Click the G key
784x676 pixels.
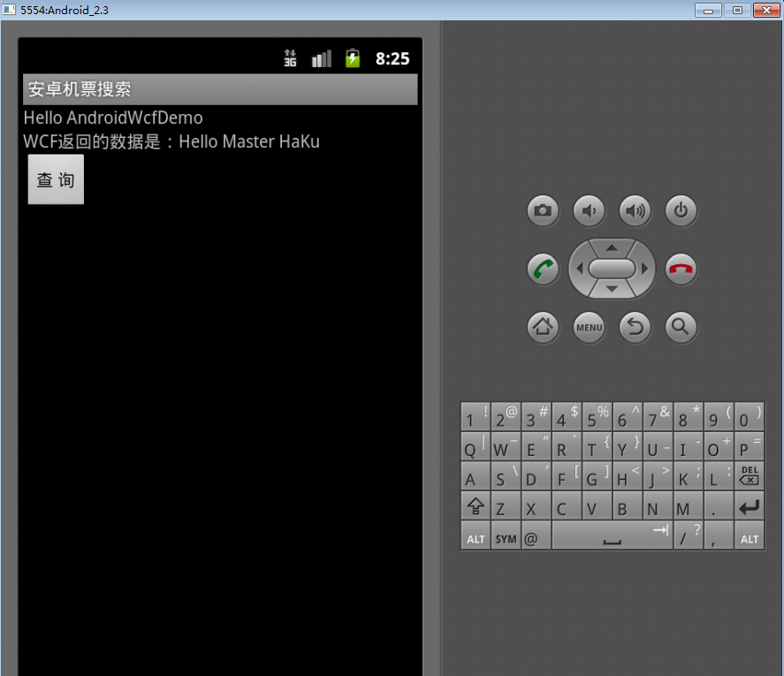(x=597, y=475)
